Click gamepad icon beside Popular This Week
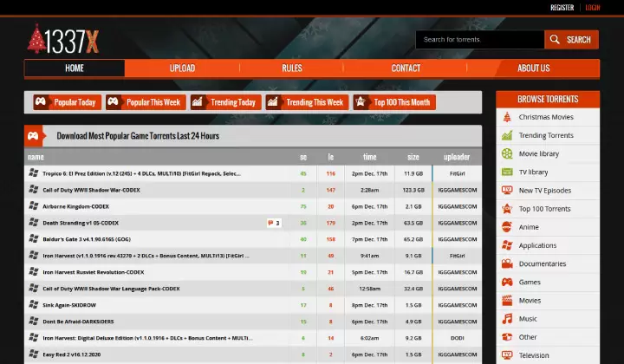Image resolution: width=624 pixels, height=364 pixels. tap(113, 102)
